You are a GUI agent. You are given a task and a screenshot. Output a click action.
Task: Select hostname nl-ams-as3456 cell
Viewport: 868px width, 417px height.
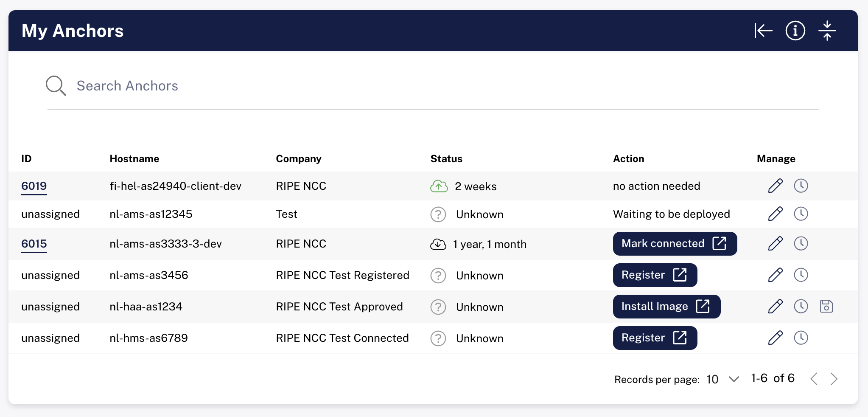coord(148,275)
